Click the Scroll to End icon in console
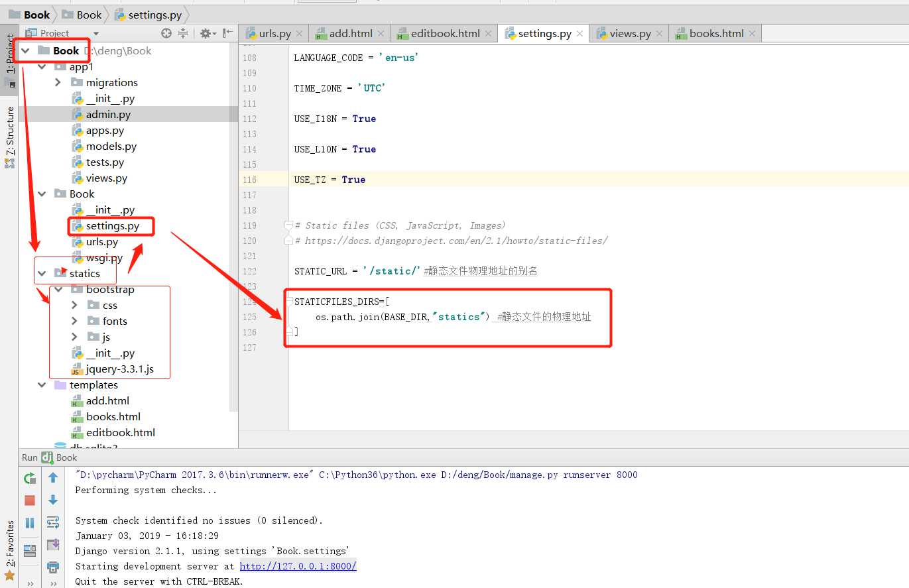Image resolution: width=909 pixels, height=588 pixels. point(53,546)
